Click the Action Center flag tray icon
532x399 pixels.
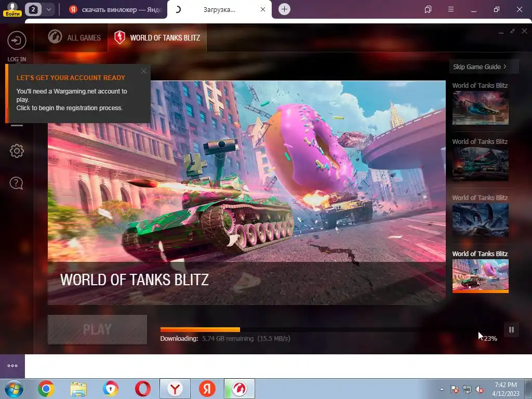point(454,389)
